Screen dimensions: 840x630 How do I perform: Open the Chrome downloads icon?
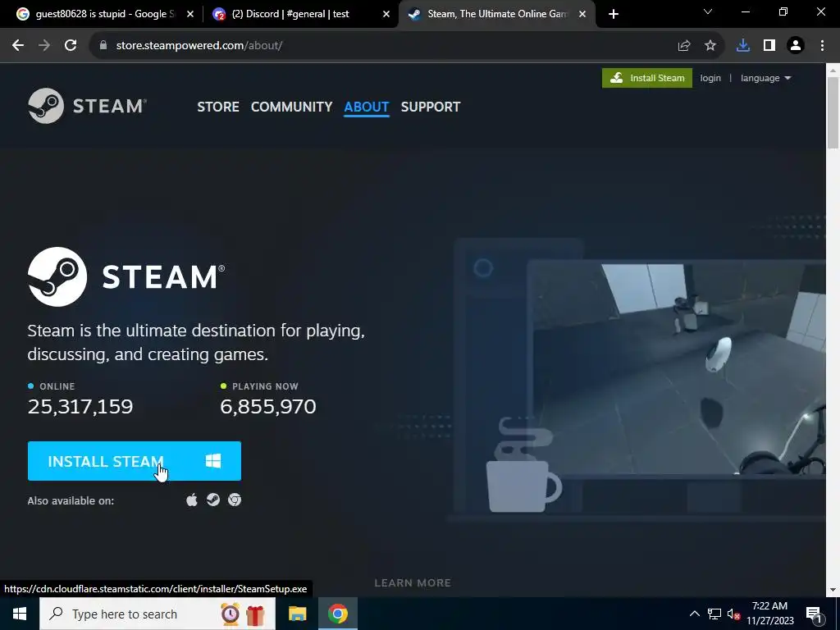pos(743,46)
